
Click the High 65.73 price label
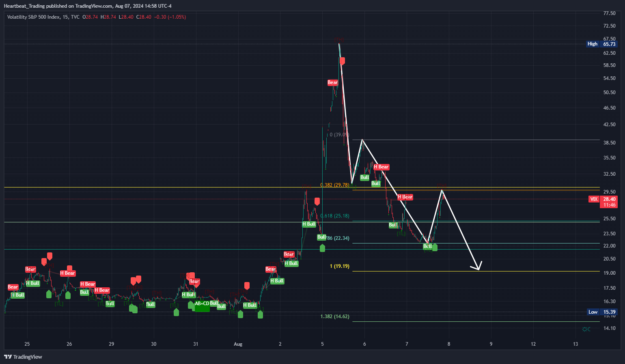[601, 44]
